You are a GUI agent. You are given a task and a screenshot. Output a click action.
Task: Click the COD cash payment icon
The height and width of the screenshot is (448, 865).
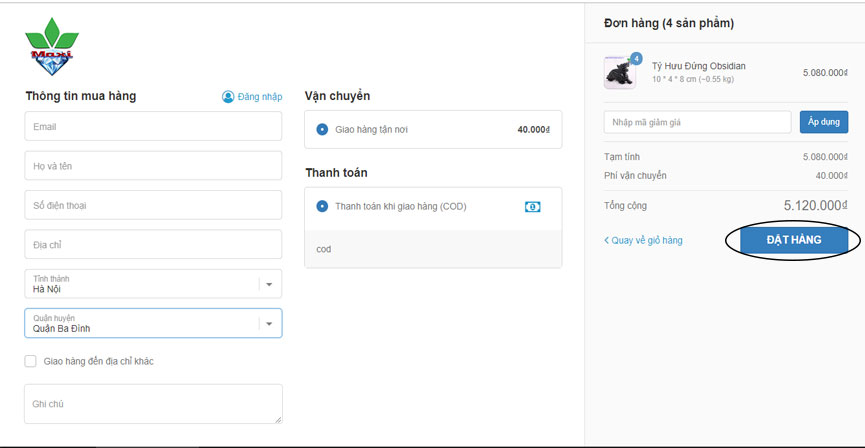tap(533, 206)
